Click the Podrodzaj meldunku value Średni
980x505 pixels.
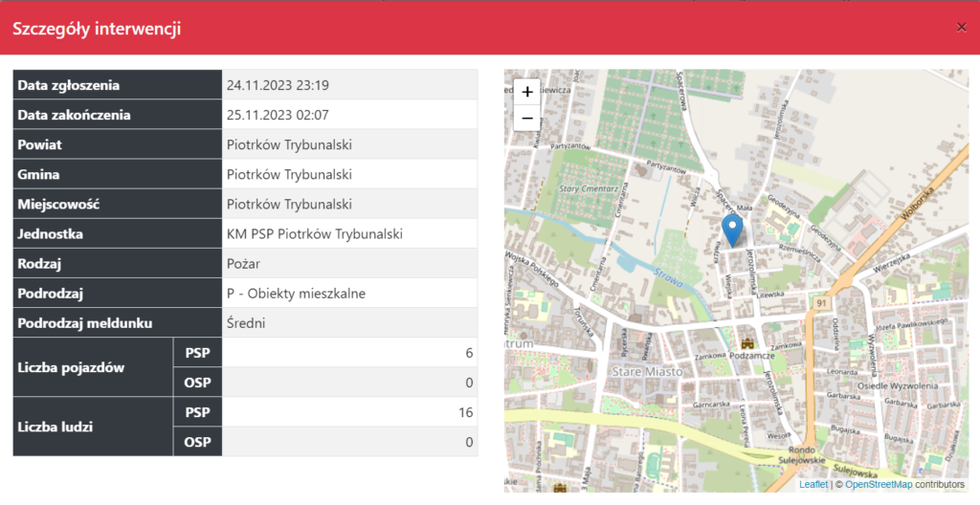(x=247, y=323)
